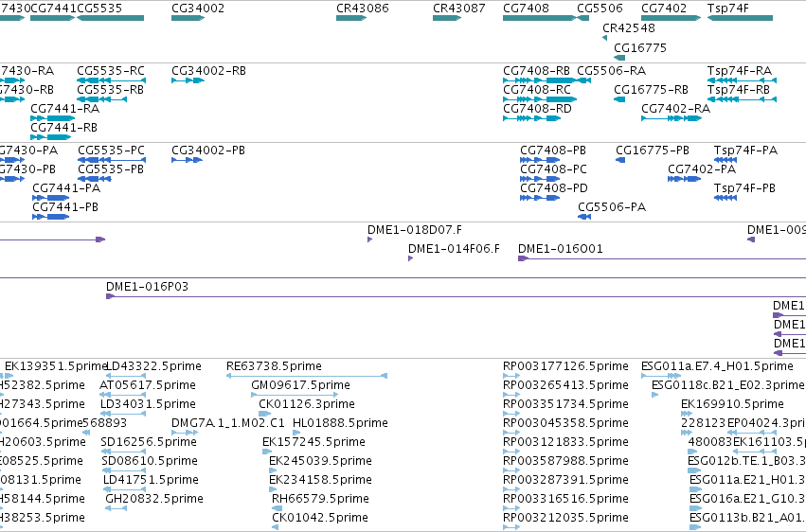Select the CG34002-PB protein feature
The width and height of the screenshot is (806, 532).
coord(188,160)
